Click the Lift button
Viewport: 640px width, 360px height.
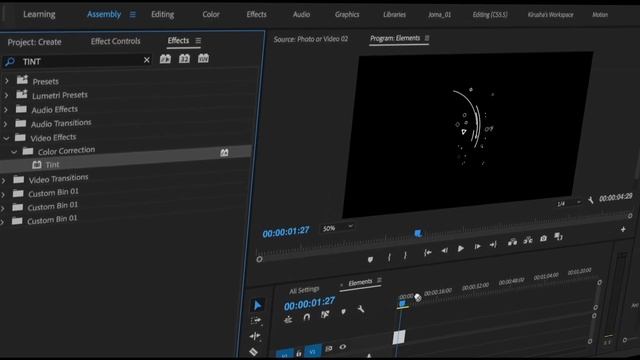click(x=512, y=242)
